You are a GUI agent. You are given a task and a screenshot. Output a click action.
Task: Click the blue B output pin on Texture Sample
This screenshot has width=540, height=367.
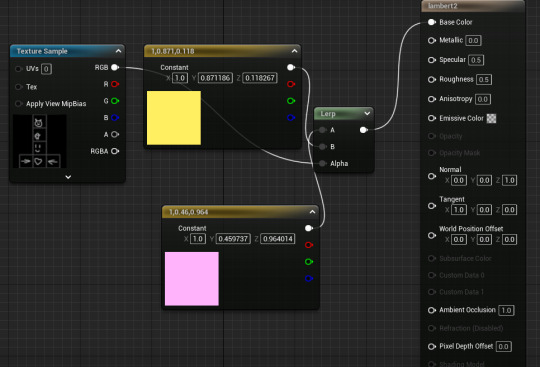click(115, 118)
